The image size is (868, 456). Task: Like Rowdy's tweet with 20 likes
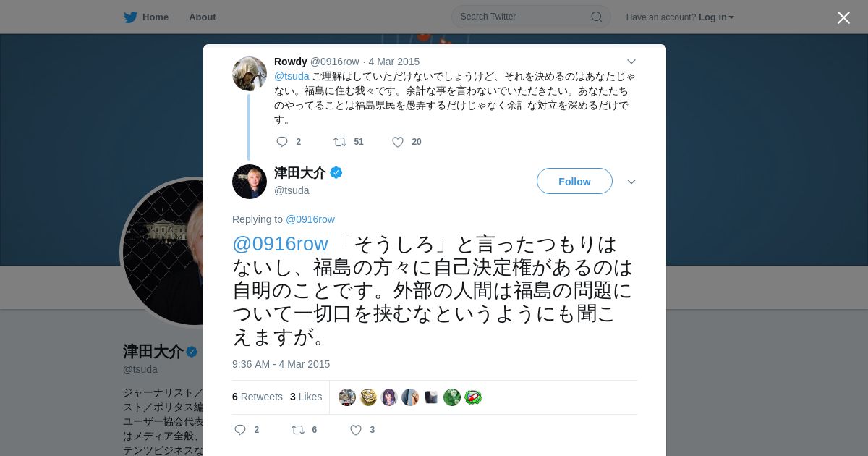[398, 142]
